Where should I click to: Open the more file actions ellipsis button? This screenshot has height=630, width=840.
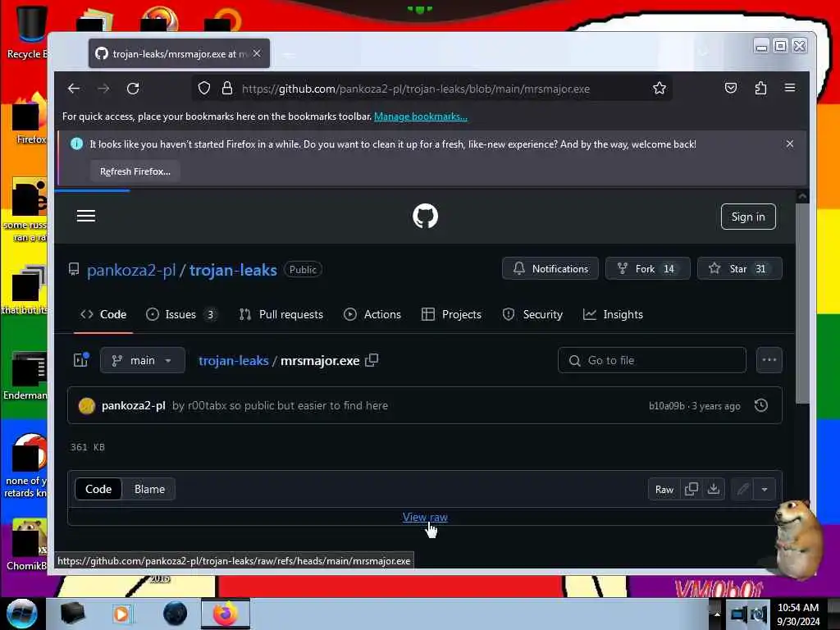point(769,360)
